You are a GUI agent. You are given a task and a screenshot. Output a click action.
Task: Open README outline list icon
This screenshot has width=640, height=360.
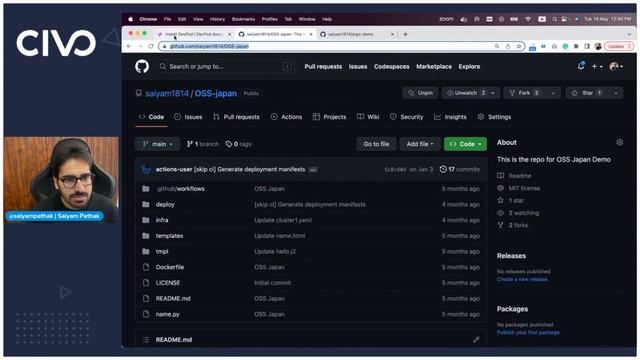click(x=146, y=340)
